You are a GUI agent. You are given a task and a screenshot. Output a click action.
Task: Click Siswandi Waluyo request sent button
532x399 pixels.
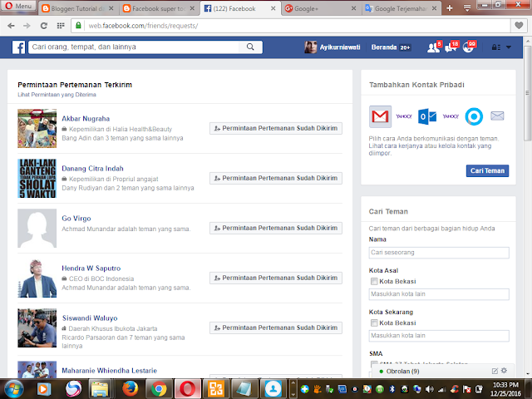coord(276,328)
